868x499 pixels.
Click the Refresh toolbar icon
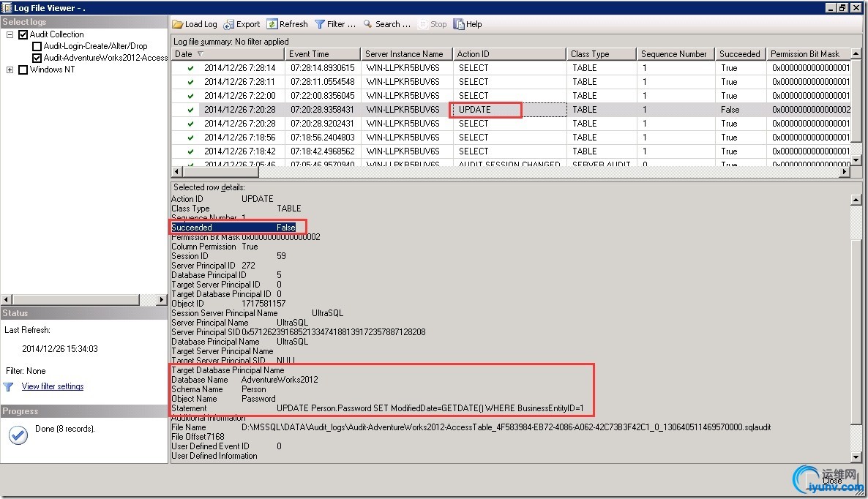272,24
